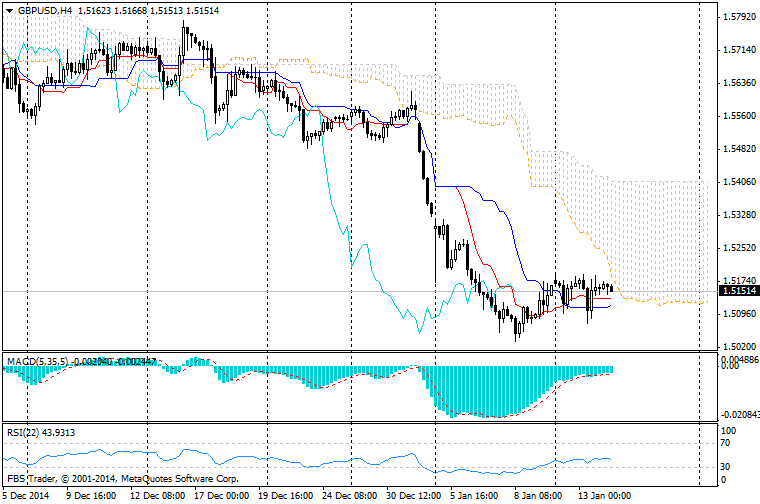Click the 1.54820 price axis label
760x504 pixels.
coord(739,149)
